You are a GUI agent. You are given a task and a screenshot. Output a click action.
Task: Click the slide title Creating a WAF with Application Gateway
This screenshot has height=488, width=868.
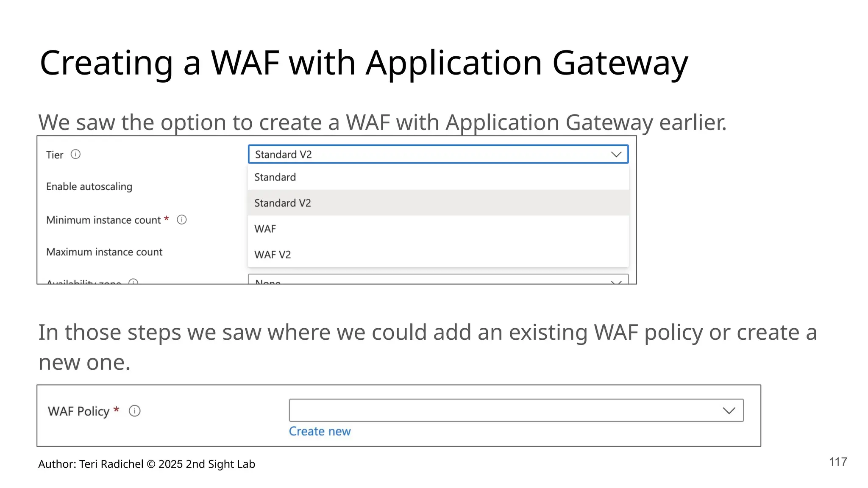pos(364,63)
